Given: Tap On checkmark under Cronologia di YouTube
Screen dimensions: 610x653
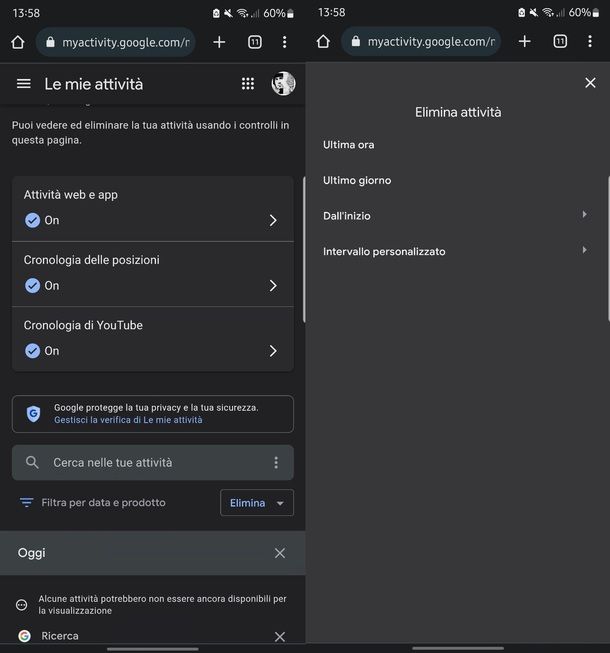Looking at the screenshot, I should 32,351.
